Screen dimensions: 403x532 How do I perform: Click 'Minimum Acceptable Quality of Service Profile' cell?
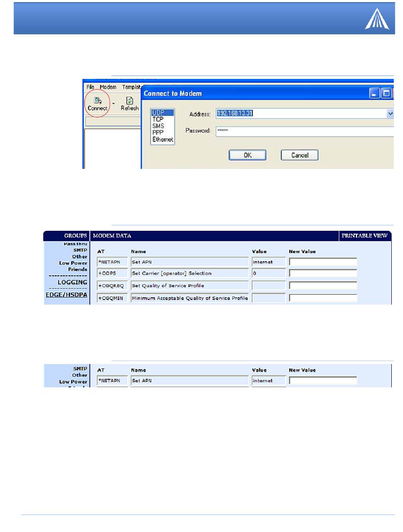190,298
